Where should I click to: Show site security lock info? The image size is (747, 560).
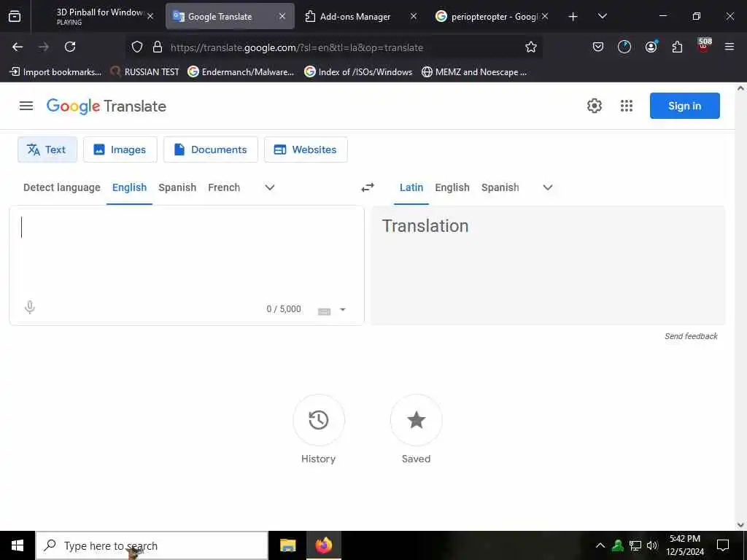158,47
